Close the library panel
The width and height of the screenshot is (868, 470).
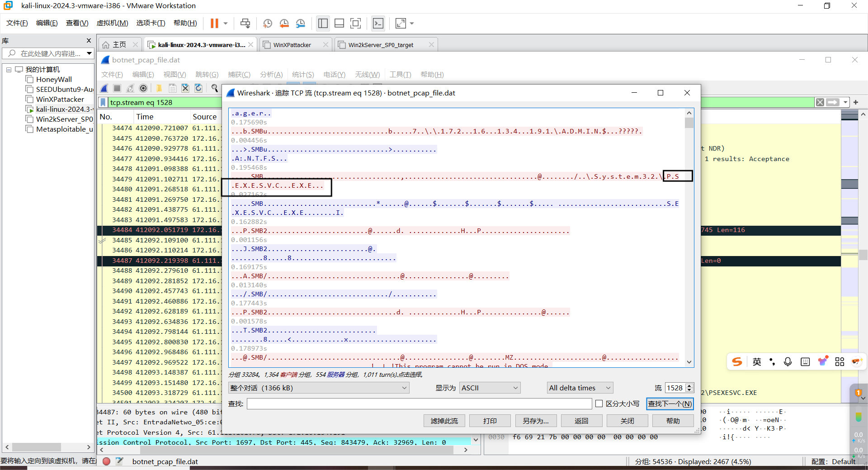(x=89, y=41)
